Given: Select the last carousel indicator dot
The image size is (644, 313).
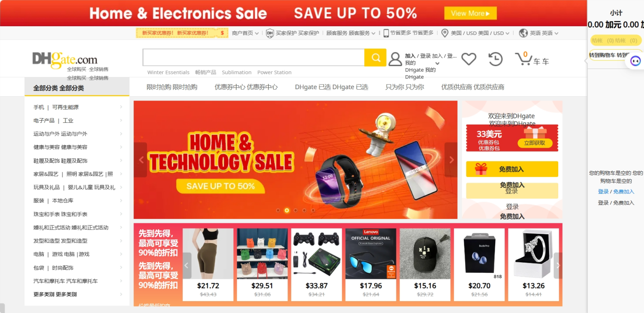Looking at the screenshot, I should 313,210.
